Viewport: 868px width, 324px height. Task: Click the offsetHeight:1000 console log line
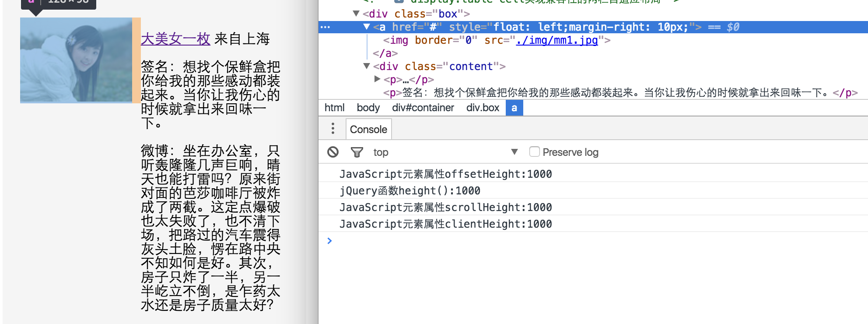coord(445,174)
